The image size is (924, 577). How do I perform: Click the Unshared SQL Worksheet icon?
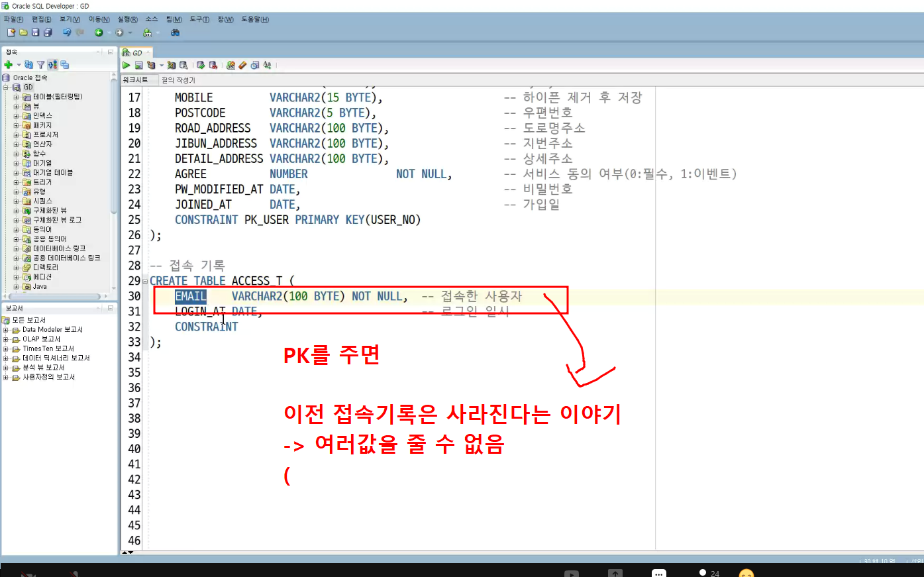coord(231,65)
